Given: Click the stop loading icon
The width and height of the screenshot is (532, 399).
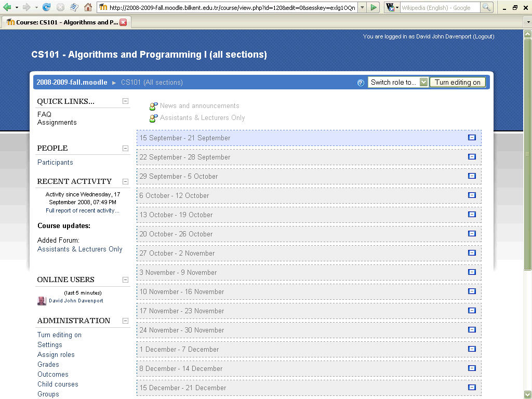Looking at the screenshot, I should [x=60, y=7].
